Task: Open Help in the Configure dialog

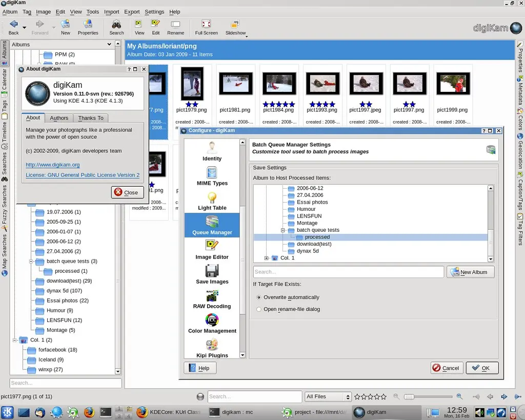Action: point(200,368)
